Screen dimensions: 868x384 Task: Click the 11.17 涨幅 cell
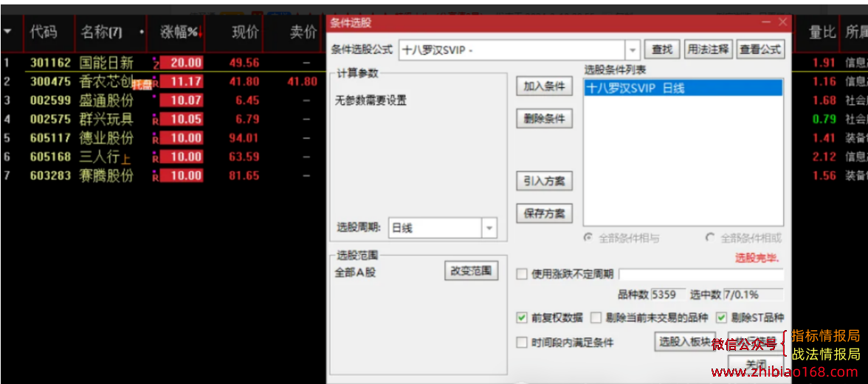pyautogui.click(x=182, y=81)
